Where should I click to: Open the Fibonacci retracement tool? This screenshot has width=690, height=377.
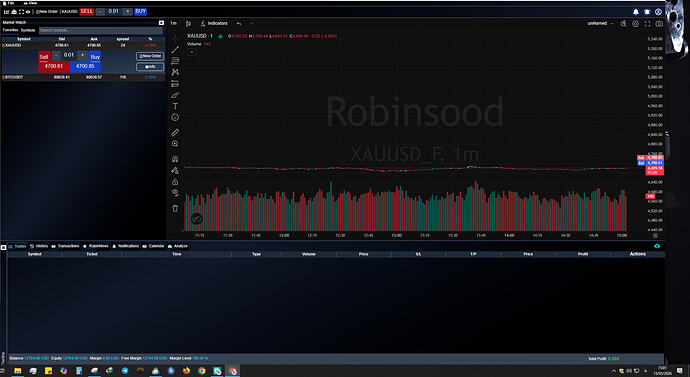point(175,61)
